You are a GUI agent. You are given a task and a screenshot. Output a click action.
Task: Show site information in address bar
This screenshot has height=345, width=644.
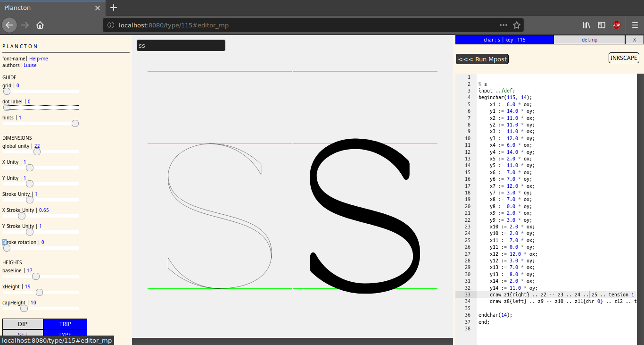click(111, 25)
